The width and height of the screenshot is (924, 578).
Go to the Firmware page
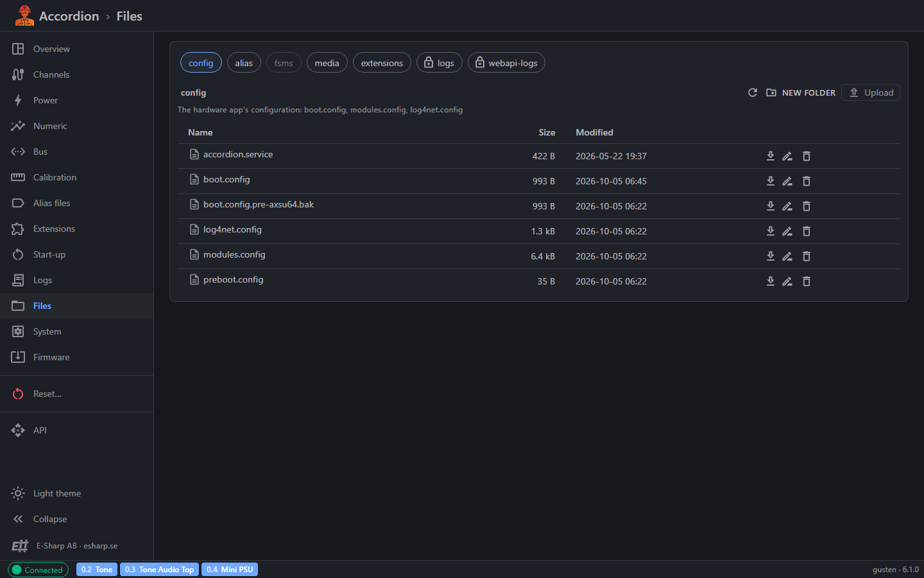(77, 357)
